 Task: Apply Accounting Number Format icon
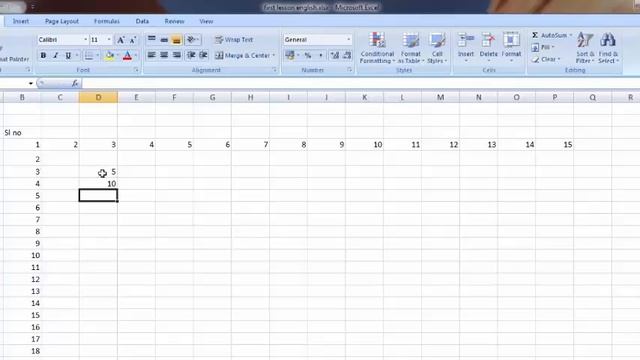pyautogui.click(x=289, y=55)
